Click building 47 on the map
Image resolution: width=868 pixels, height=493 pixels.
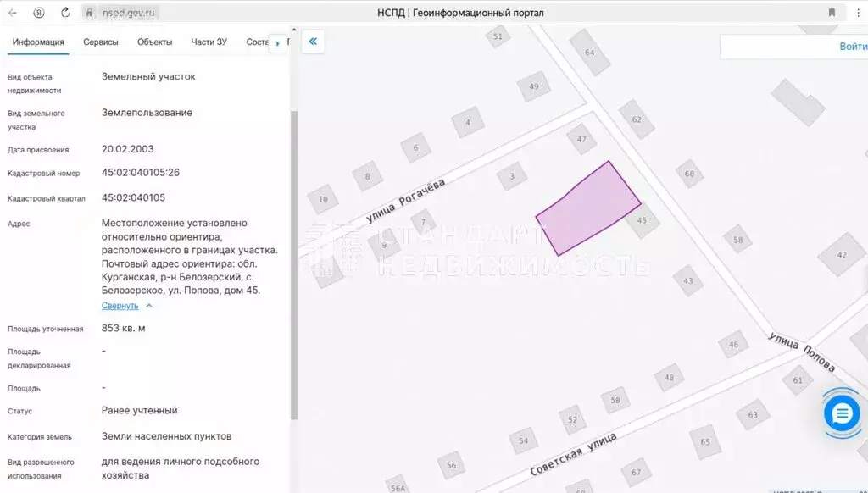click(581, 140)
